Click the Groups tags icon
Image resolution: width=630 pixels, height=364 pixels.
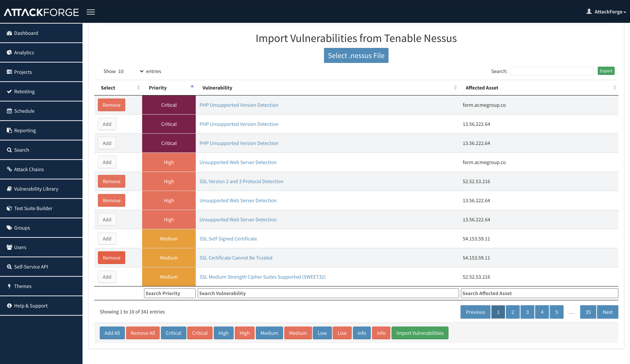pyautogui.click(x=9, y=228)
